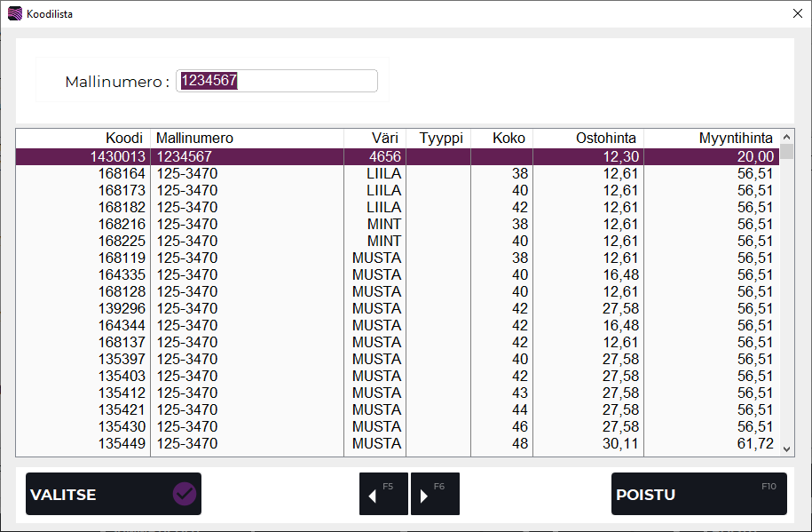Click the Koodilista app icon in title bar

[14, 14]
